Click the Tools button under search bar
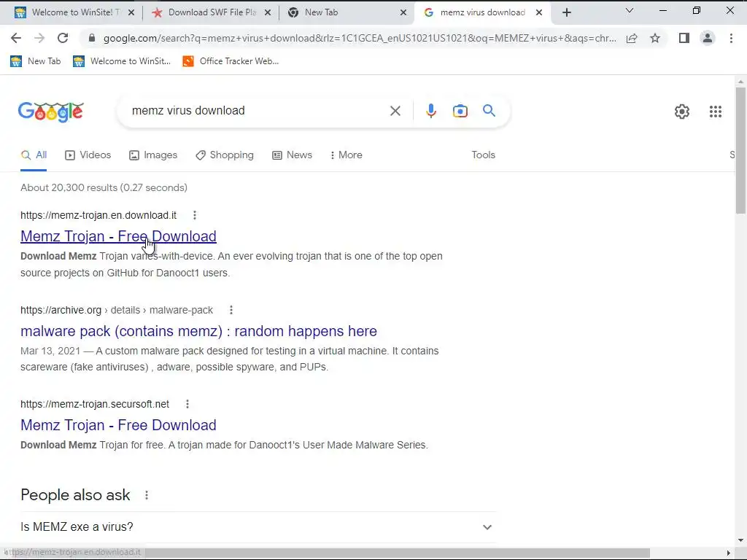This screenshot has width=747, height=560. tap(483, 155)
